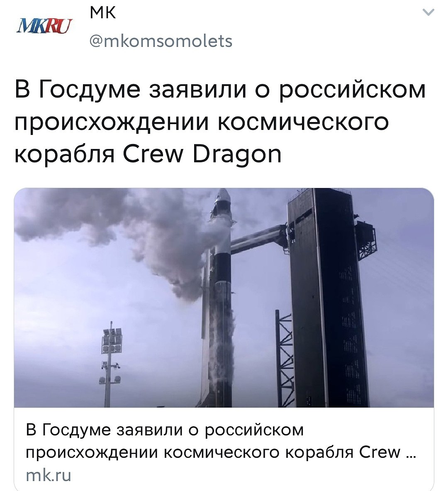Open the Crew Dragon rocket photo
448x491 pixels.
click(224, 298)
